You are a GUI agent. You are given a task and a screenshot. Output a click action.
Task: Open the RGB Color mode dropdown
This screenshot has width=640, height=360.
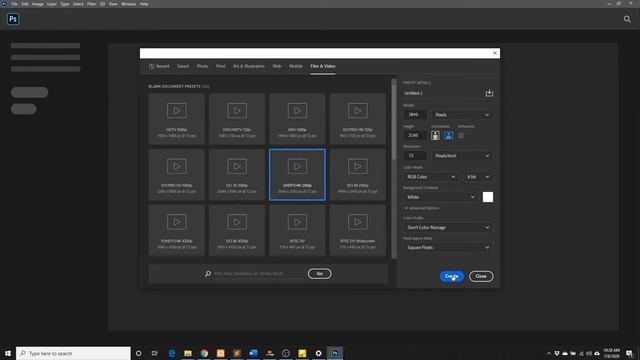coord(431,177)
